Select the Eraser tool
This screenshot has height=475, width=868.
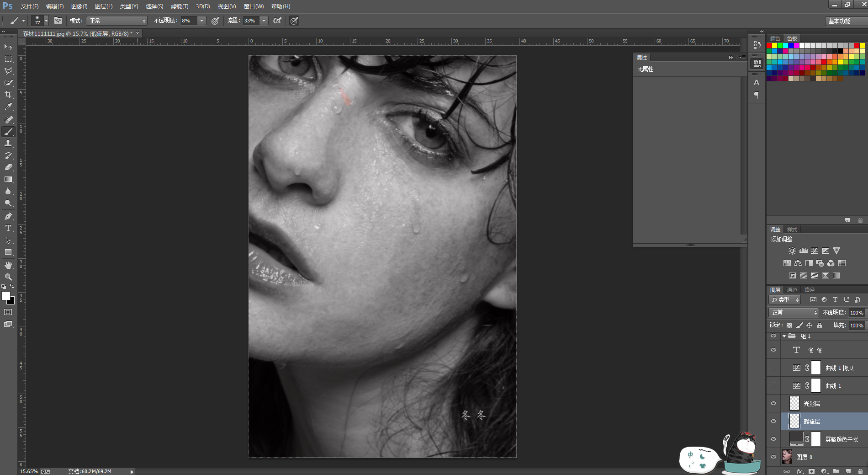coord(8,167)
